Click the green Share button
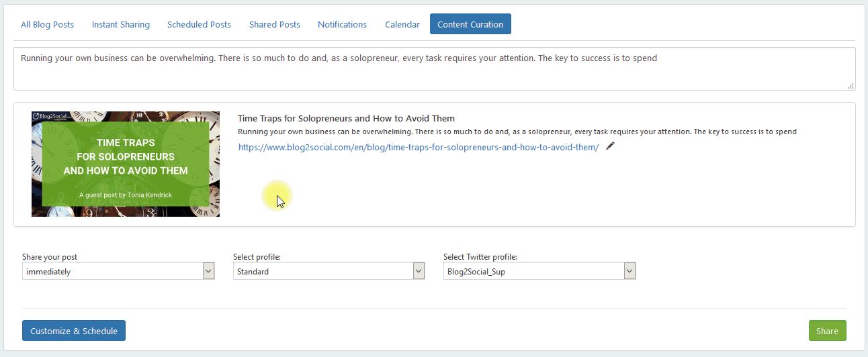868x357 pixels. (x=827, y=331)
